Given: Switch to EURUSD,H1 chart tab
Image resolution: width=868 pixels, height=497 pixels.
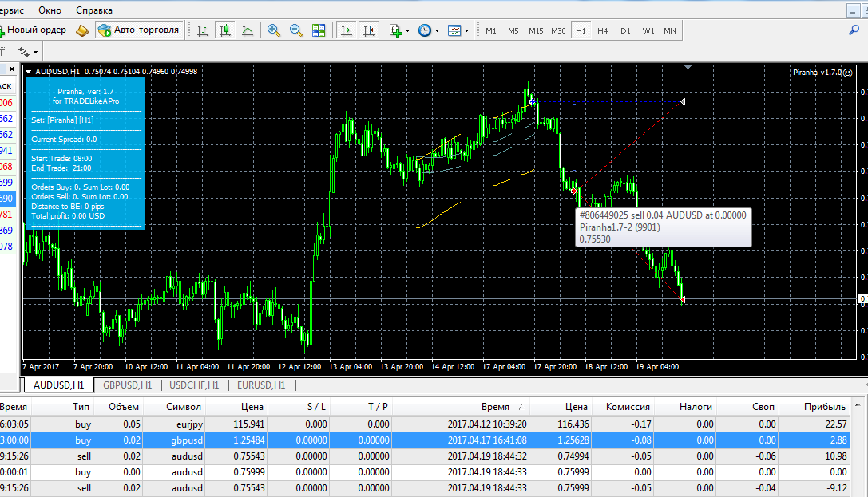Looking at the screenshot, I should 261,385.
